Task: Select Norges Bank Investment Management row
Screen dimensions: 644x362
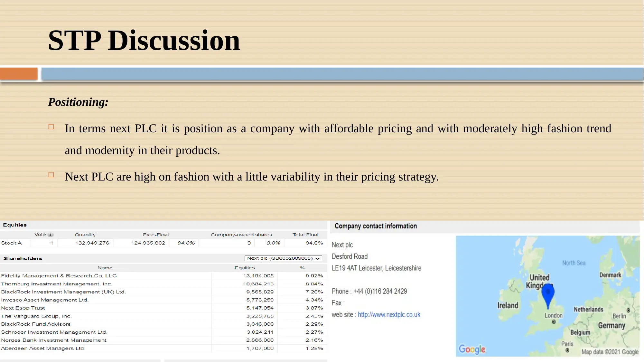Action: tap(163, 340)
